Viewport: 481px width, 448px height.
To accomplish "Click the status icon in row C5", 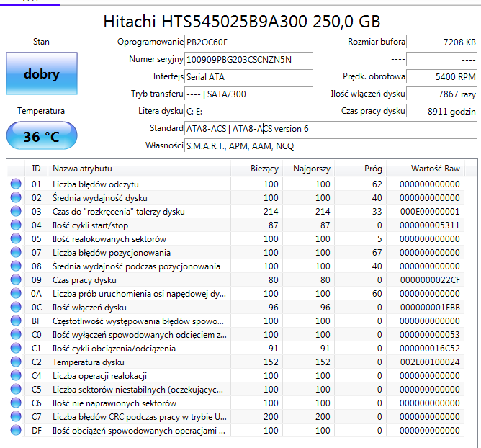I will 16,389.
